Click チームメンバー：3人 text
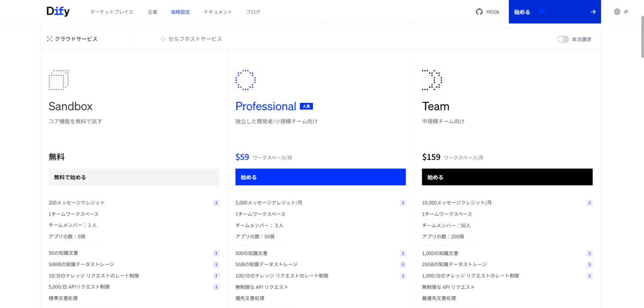The height and width of the screenshot is (308, 644). 260,226
